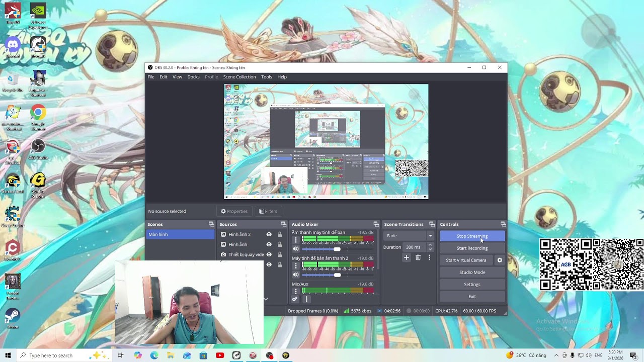
Task: Select the Hình ảnh 2 source row
Action: point(252,234)
